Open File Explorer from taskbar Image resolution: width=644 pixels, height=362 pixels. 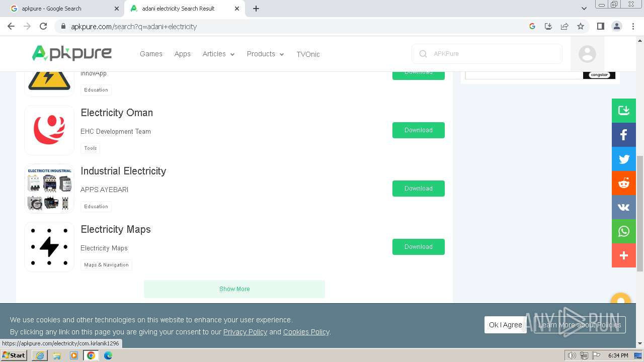tap(57, 355)
